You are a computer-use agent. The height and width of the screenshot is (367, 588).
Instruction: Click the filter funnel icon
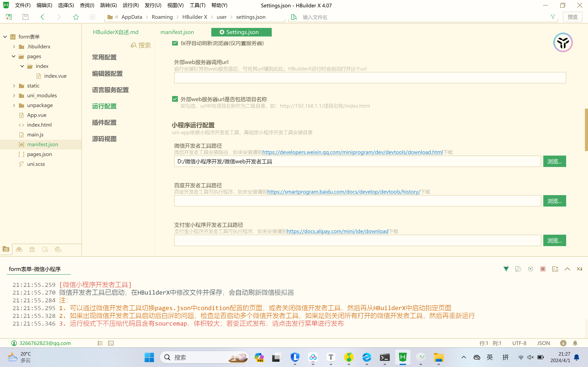[553, 17]
